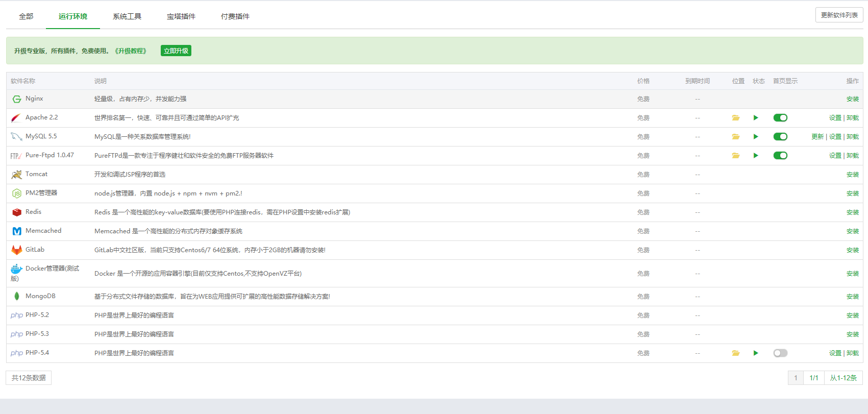Install Memcached via 安装 link
868x414 pixels.
(853, 231)
